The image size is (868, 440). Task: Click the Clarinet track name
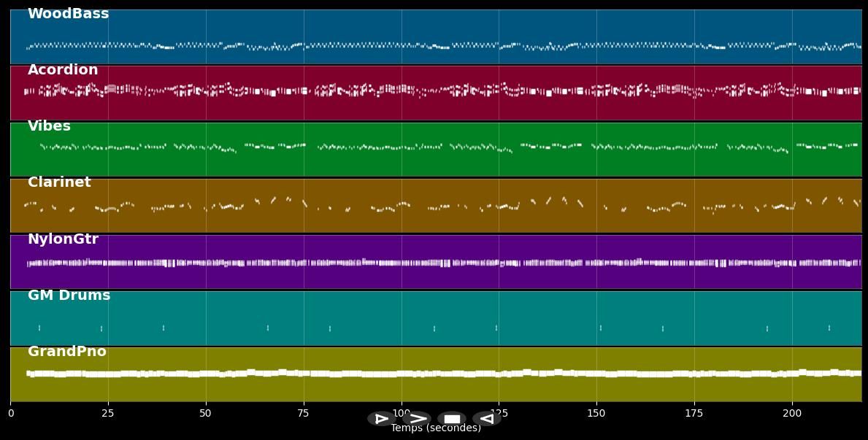59,182
